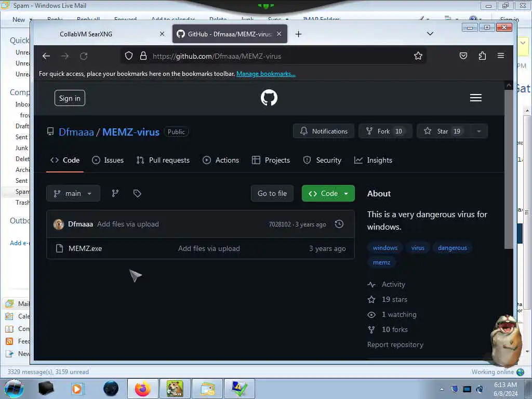This screenshot has height=399, width=532.
Task: Open repository Activity link
Action: [x=387, y=284]
